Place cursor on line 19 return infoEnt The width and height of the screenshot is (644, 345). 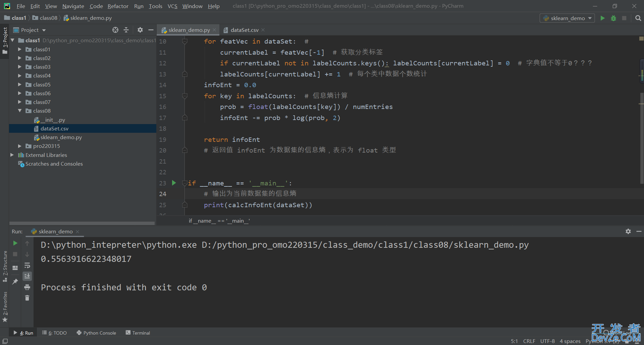pos(232,139)
